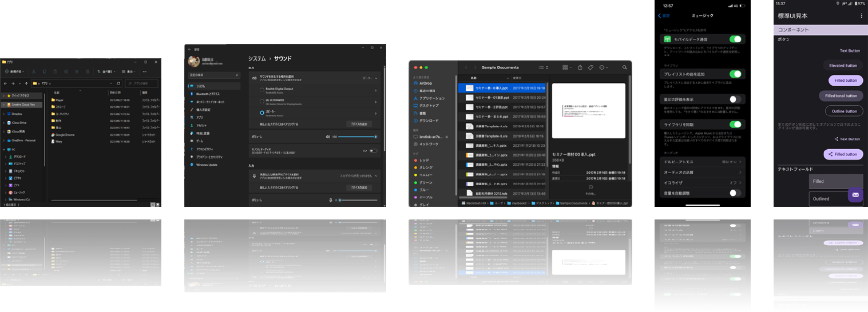The width and height of the screenshot is (868, 312).
Task: Open オーディオの品質 setting row
Action: coord(702,172)
